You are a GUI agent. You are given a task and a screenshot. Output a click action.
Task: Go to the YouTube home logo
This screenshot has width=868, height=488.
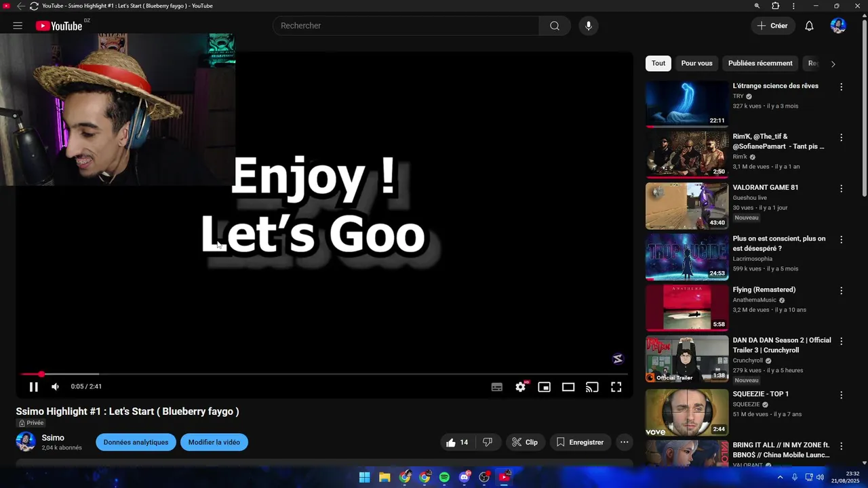(x=59, y=26)
